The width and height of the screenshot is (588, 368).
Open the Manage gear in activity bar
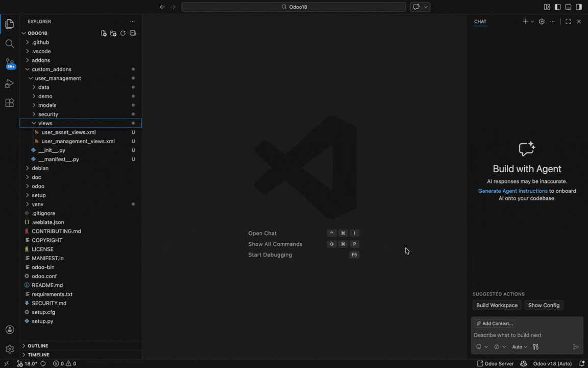10,349
